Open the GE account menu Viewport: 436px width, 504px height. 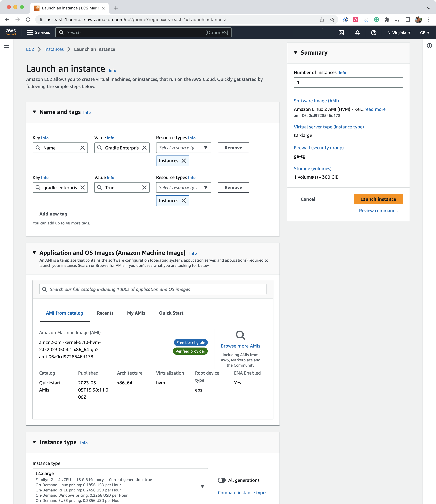425,33
